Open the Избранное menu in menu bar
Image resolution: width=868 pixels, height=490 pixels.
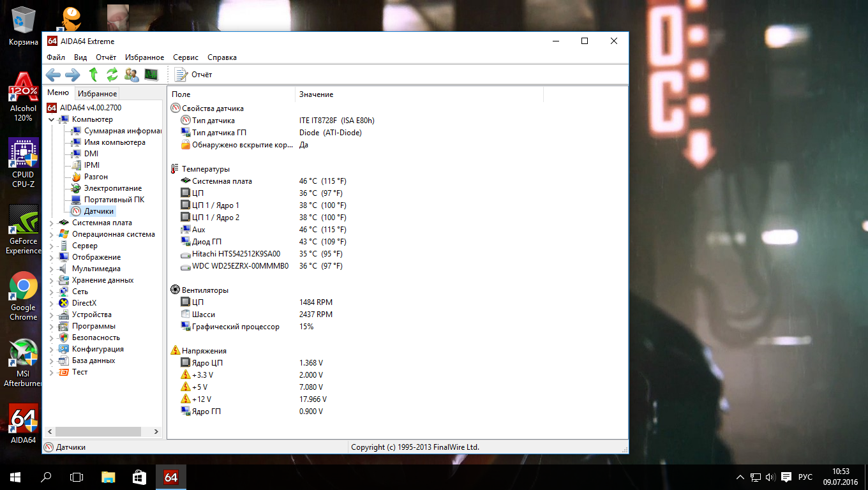[x=145, y=57]
